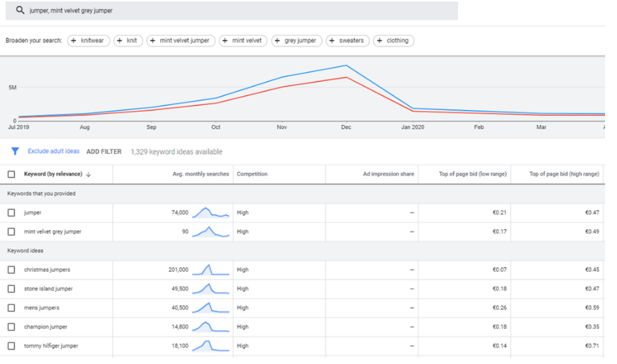Sort by Competition column header
The image size is (617, 364).
click(x=252, y=174)
